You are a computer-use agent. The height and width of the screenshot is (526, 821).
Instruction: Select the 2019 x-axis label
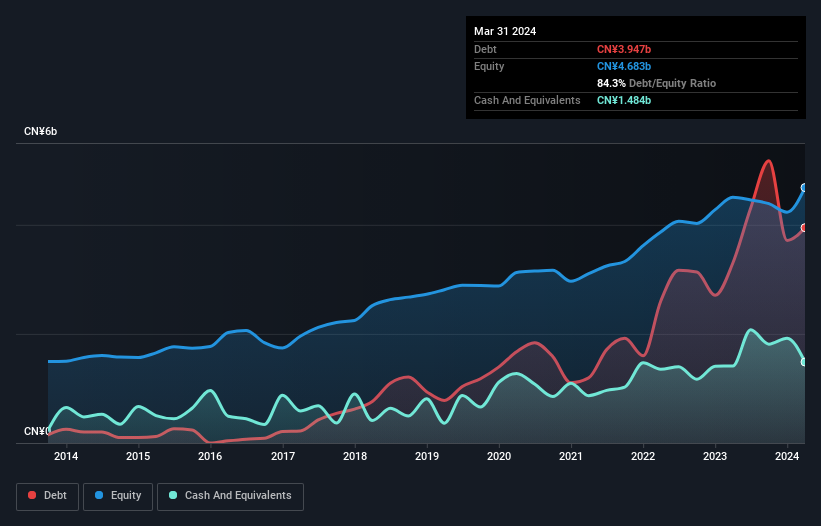coord(427,456)
